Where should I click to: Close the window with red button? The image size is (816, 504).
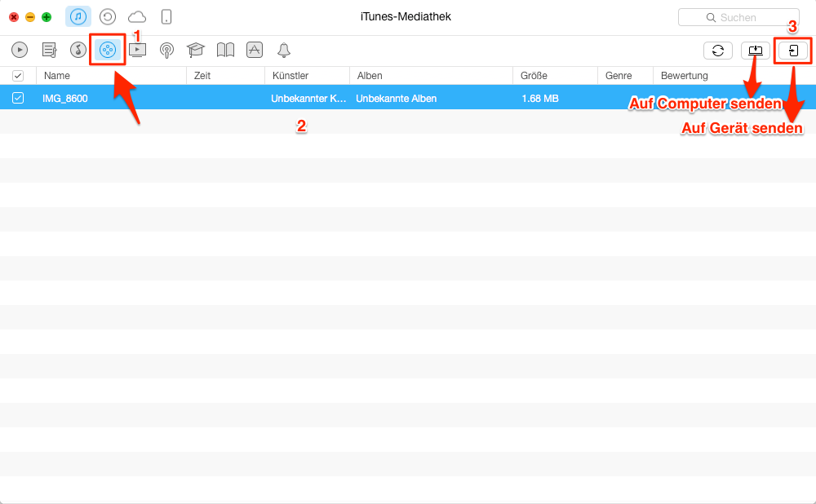pos(14,17)
